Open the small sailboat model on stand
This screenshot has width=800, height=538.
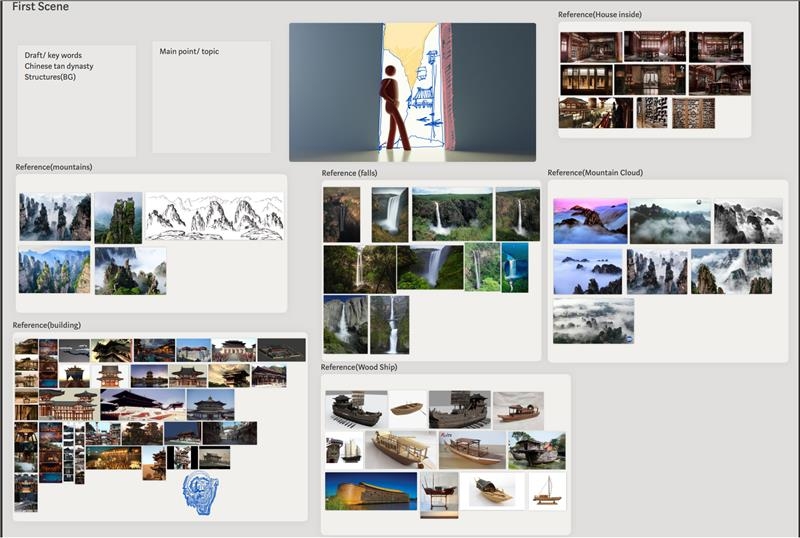pos(547,491)
